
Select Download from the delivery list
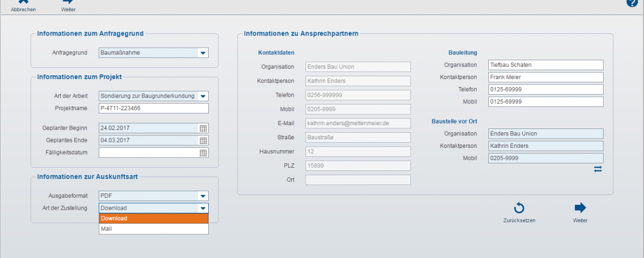pos(153,219)
